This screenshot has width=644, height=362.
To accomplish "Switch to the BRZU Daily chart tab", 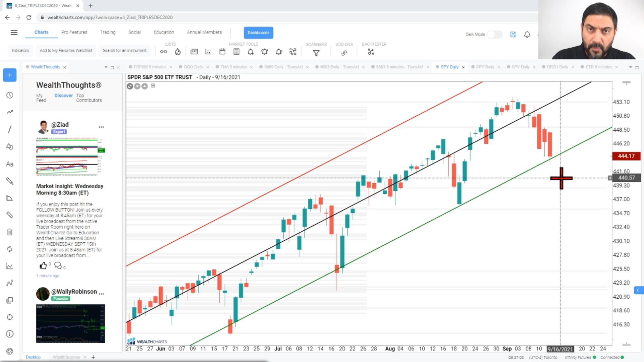I will [x=557, y=67].
